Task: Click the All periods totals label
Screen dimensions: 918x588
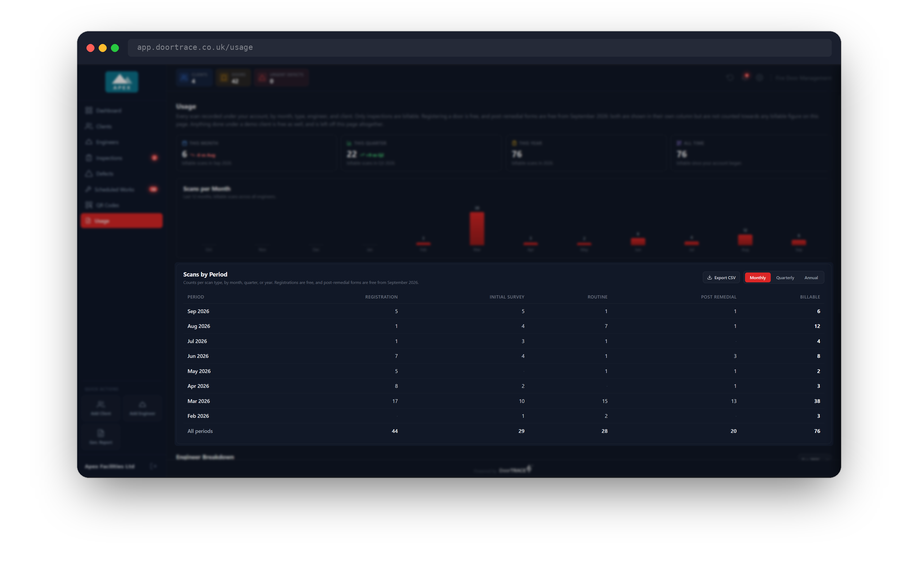Action: click(x=200, y=431)
